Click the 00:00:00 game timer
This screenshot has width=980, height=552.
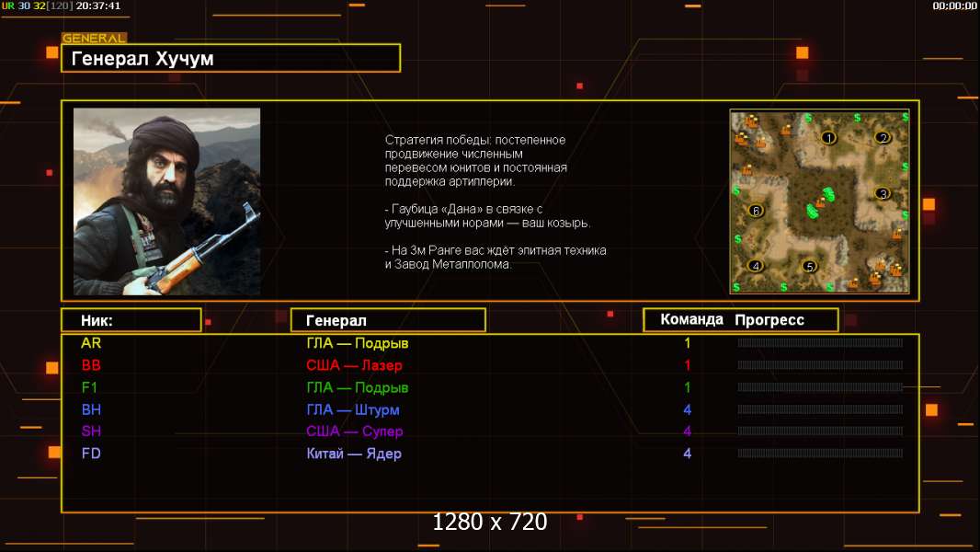(954, 6)
